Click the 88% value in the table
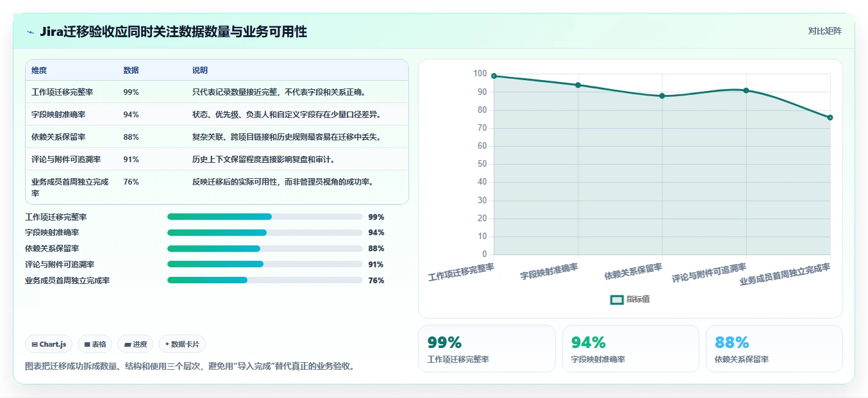This screenshot has height=398, width=868. 131,137
